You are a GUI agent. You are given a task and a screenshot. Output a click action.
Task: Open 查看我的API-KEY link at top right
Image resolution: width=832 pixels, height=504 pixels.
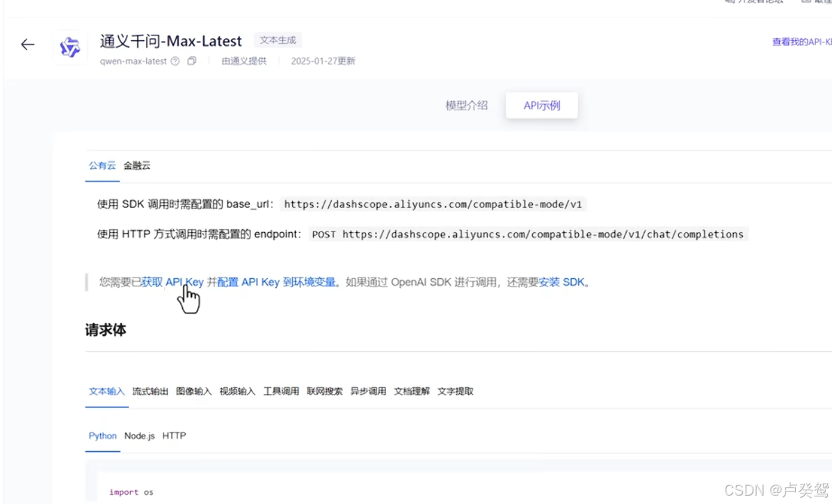point(802,41)
